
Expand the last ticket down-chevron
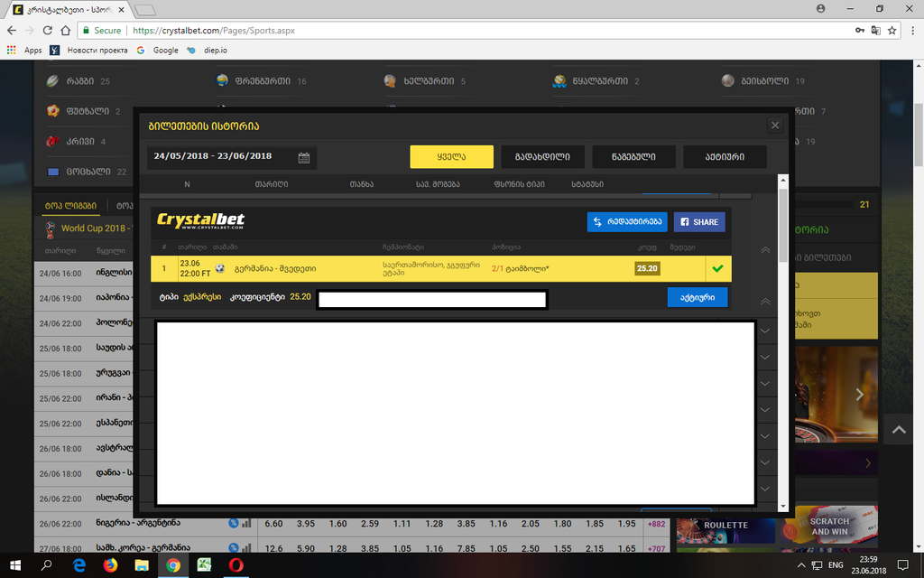(765, 489)
